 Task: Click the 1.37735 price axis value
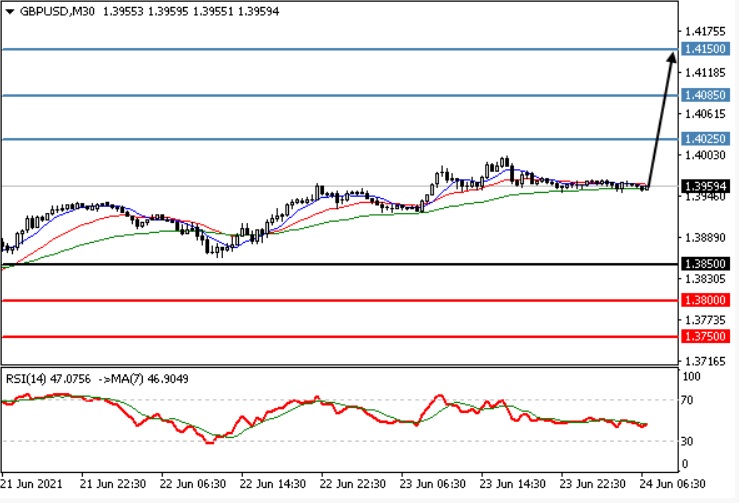coord(705,320)
